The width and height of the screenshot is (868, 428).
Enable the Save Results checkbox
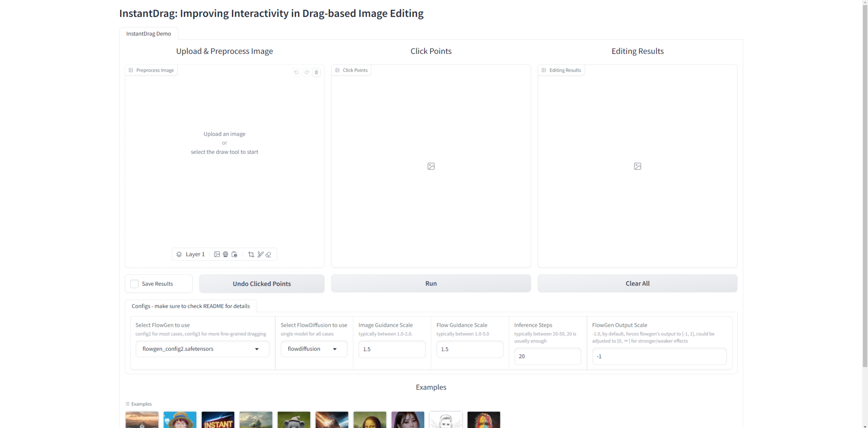tap(134, 283)
